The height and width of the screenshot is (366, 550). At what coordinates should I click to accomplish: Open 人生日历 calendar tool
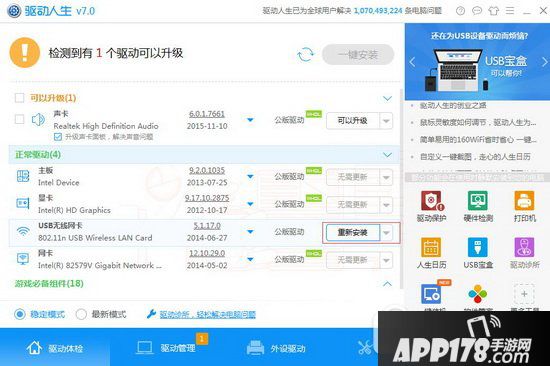(431, 253)
